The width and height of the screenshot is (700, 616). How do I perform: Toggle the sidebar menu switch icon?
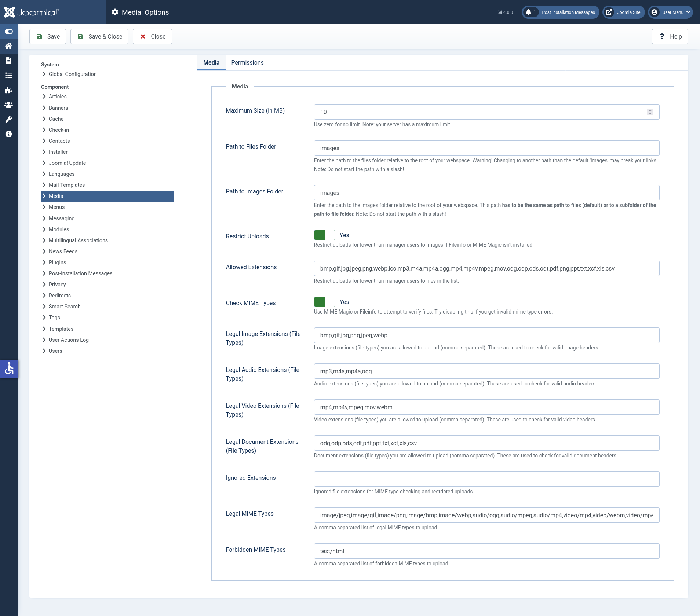pos(8,32)
